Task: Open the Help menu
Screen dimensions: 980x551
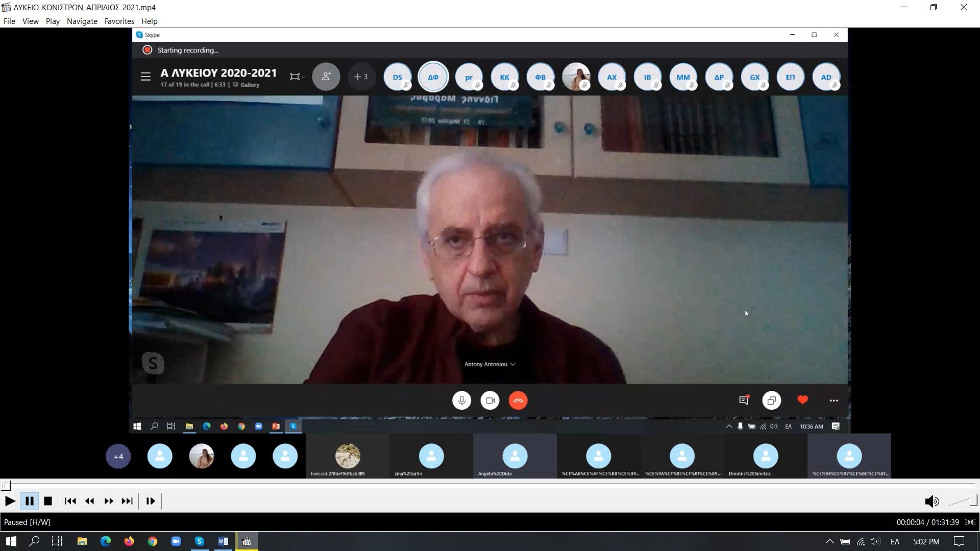Action: coord(149,21)
